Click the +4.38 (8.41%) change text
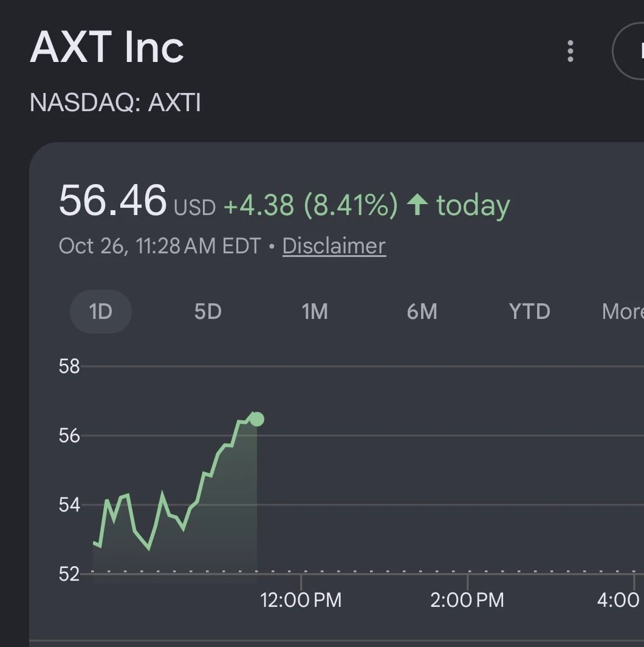Image resolution: width=644 pixels, height=647 pixels. coord(310,205)
